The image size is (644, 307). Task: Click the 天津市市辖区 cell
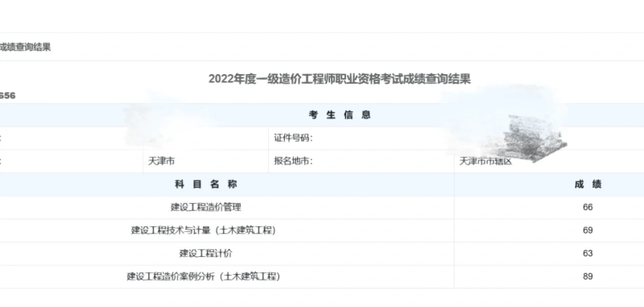pyautogui.click(x=485, y=161)
